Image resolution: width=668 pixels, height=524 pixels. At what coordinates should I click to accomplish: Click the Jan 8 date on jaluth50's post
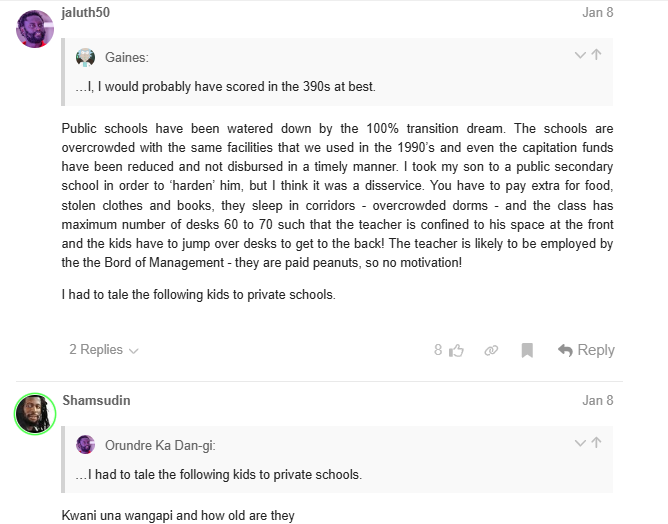tap(597, 13)
